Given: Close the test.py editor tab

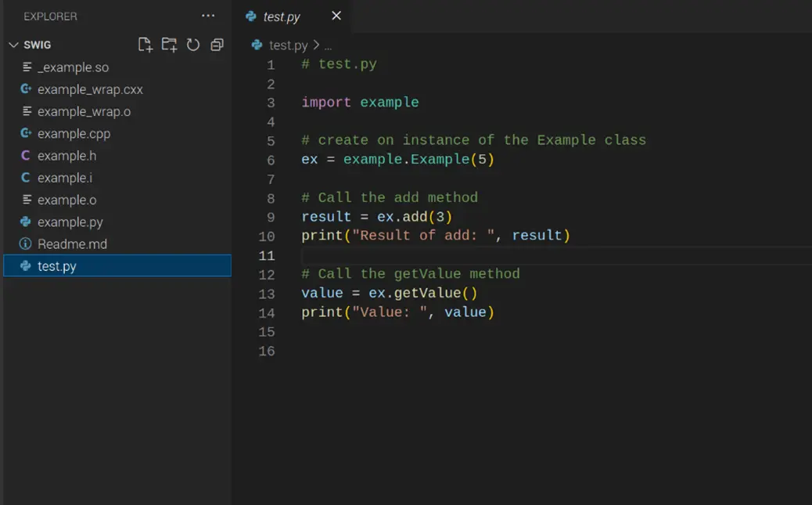Looking at the screenshot, I should point(336,16).
